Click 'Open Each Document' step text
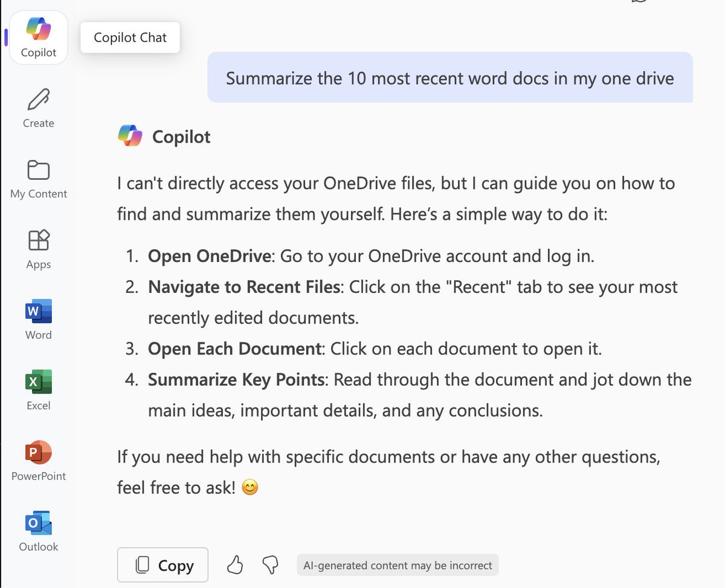This screenshot has width=725, height=588. 234,349
